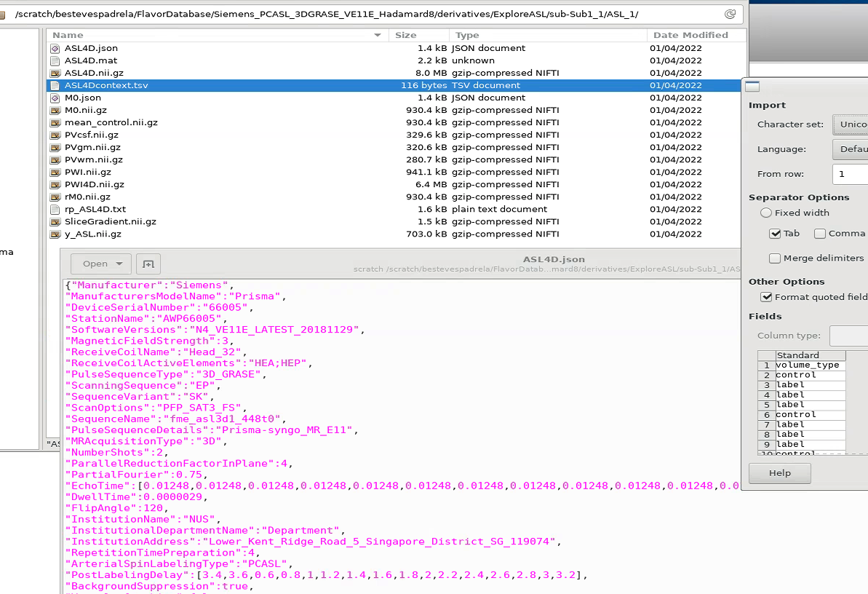Enable the Merge delimiters checkbox
868x594 pixels.
[775, 258]
